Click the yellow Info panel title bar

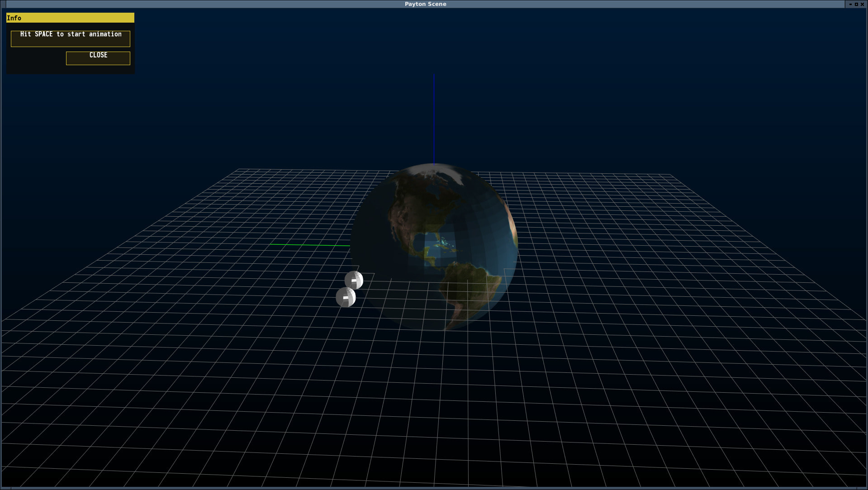70,18
